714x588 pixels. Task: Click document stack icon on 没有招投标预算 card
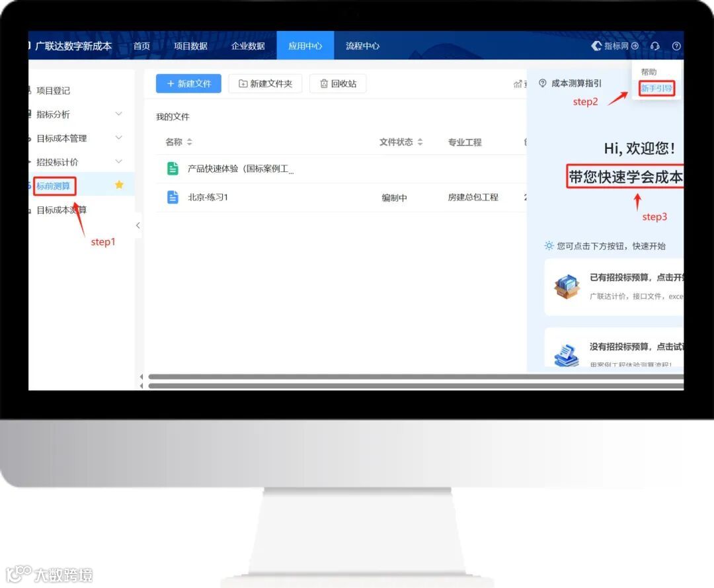point(567,355)
